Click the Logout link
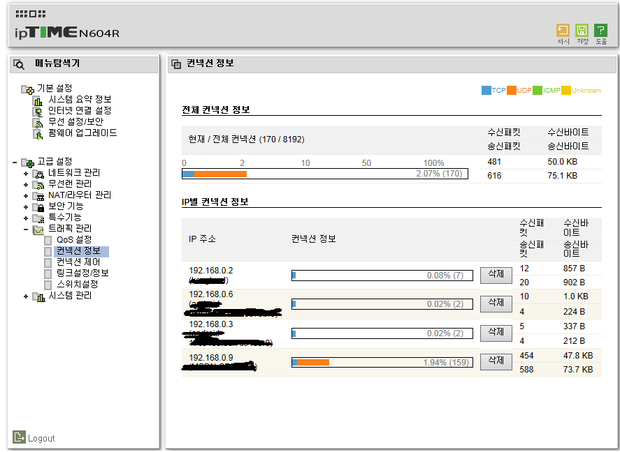The width and height of the screenshot is (620, 452). pyautogui.click(x=41, y=439)
